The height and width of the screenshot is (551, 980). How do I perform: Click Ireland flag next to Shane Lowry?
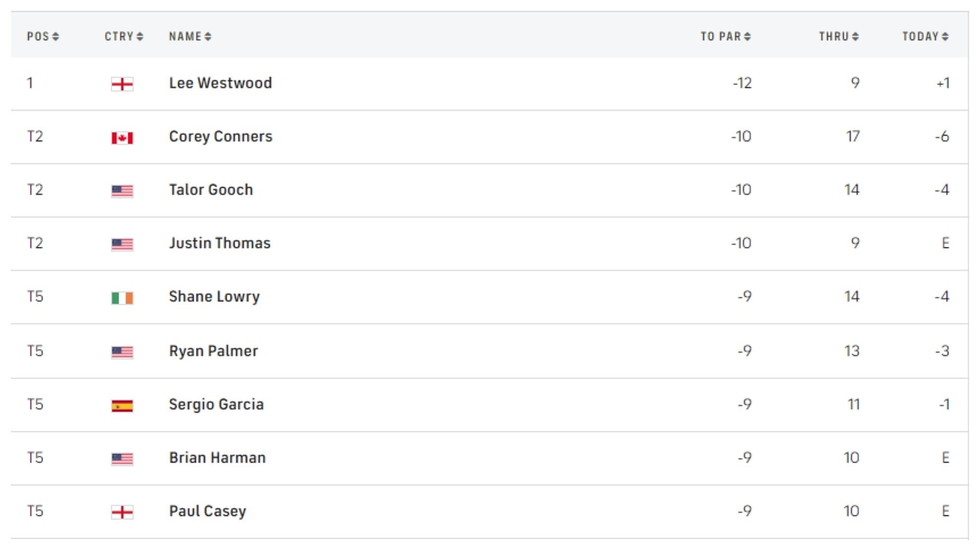(x=122, y=298)
